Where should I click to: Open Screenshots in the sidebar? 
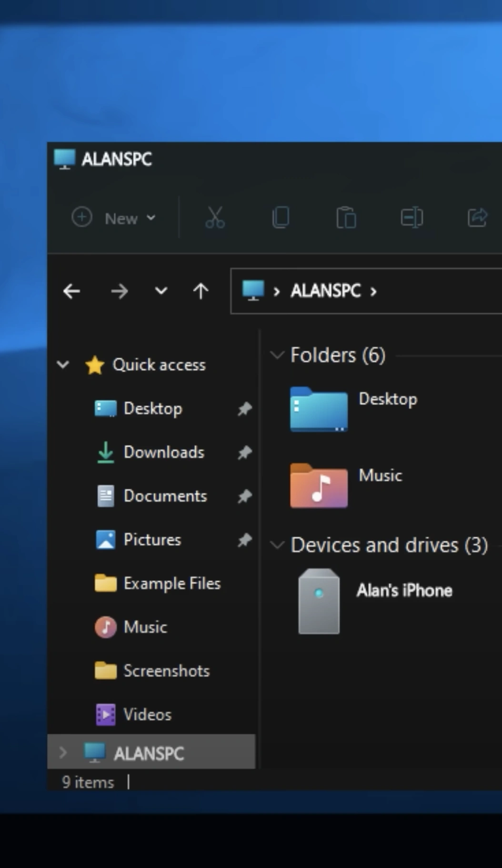(166, 671)
